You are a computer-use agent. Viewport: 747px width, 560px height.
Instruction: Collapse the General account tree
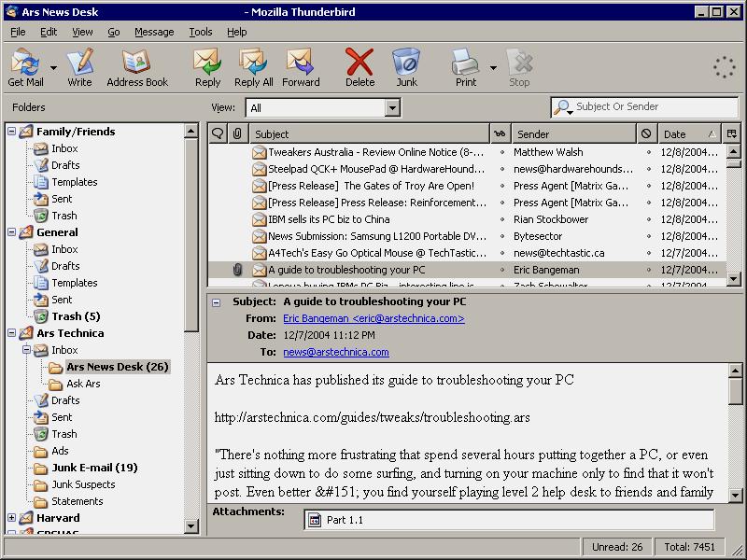tap(12, 232)
